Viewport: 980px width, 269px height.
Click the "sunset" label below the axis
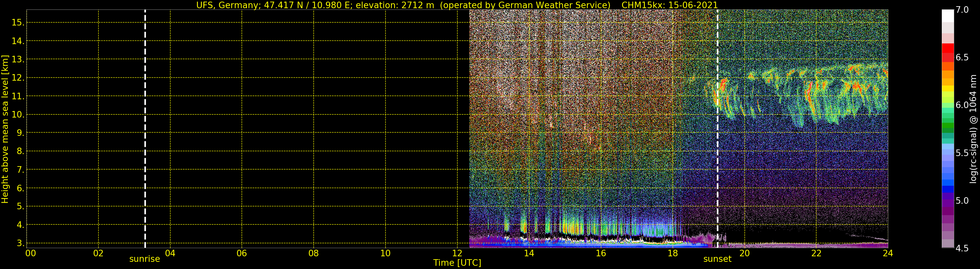[x=717, y=259]
